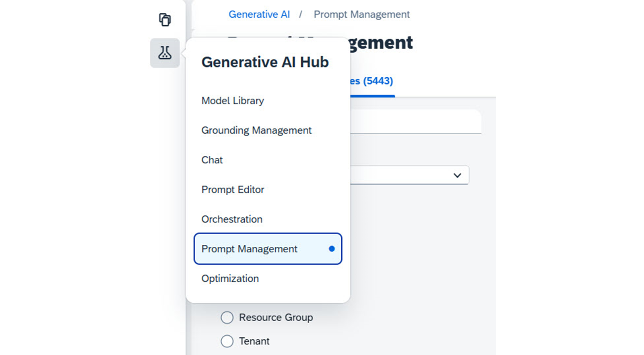The height and width of the screenshot is (355, 644).
Task: Click the Generative AI Hub popup heading
Action: (265, 62)
